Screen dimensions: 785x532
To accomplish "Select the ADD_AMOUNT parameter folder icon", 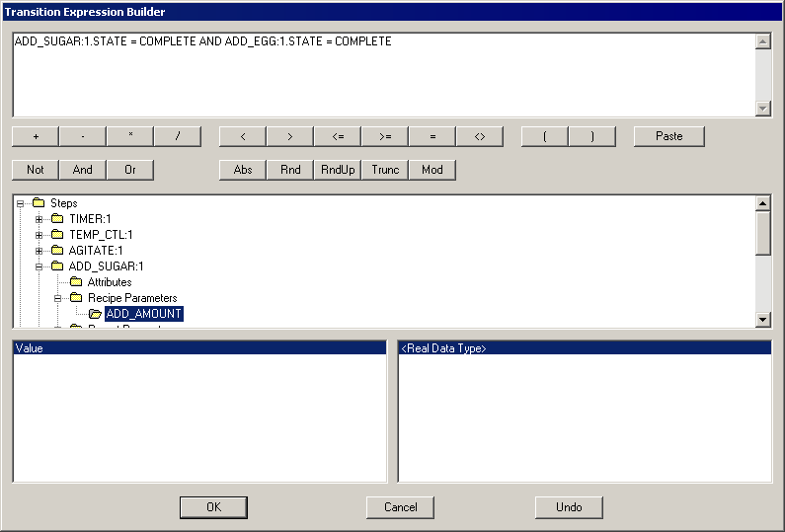I will [96, 314].
